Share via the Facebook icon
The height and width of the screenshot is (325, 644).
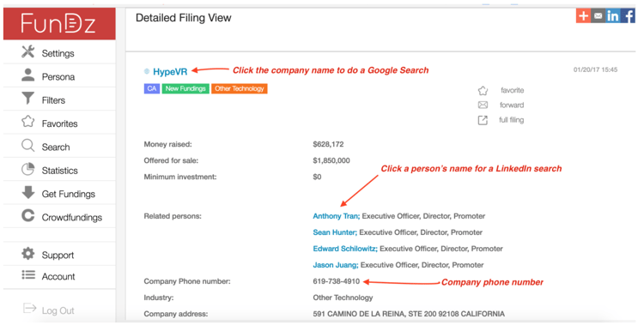coord(628,16)
